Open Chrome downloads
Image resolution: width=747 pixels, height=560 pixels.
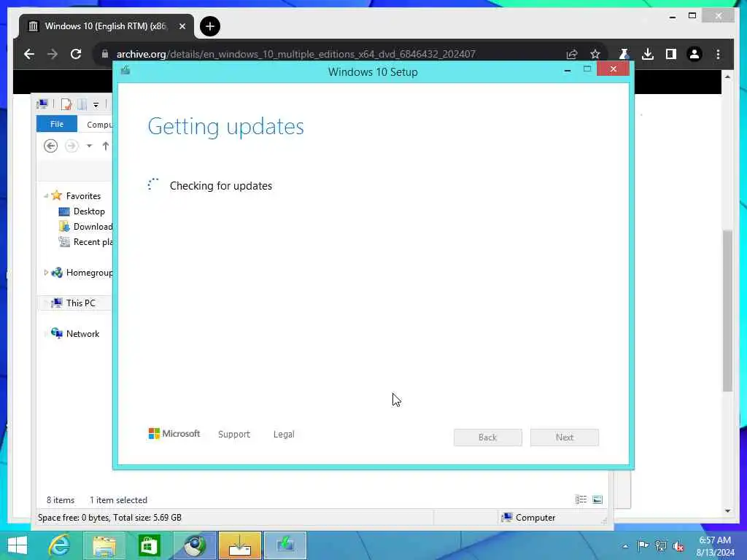point(648,54)
